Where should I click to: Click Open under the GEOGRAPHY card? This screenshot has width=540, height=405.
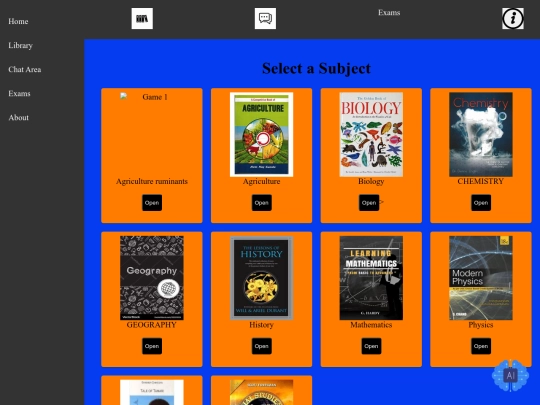(x=152, y=346)
